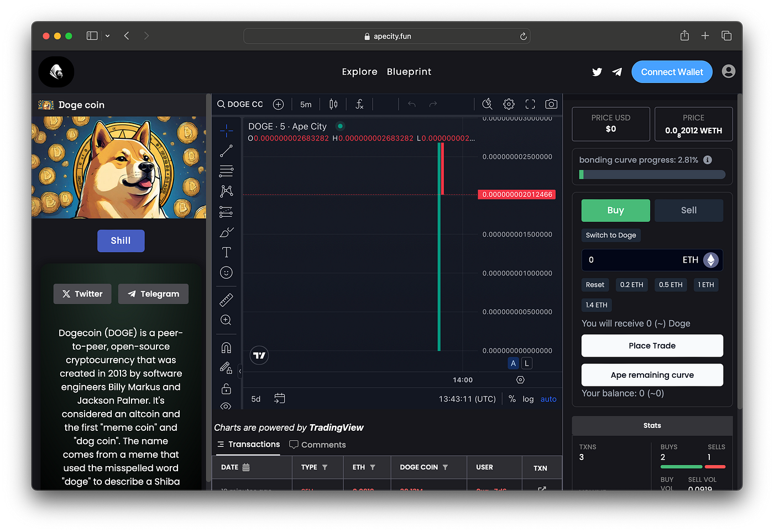This screenshot has width=774, height=532.
Task: Filter the DOGE COIN column
Action: 445,467
